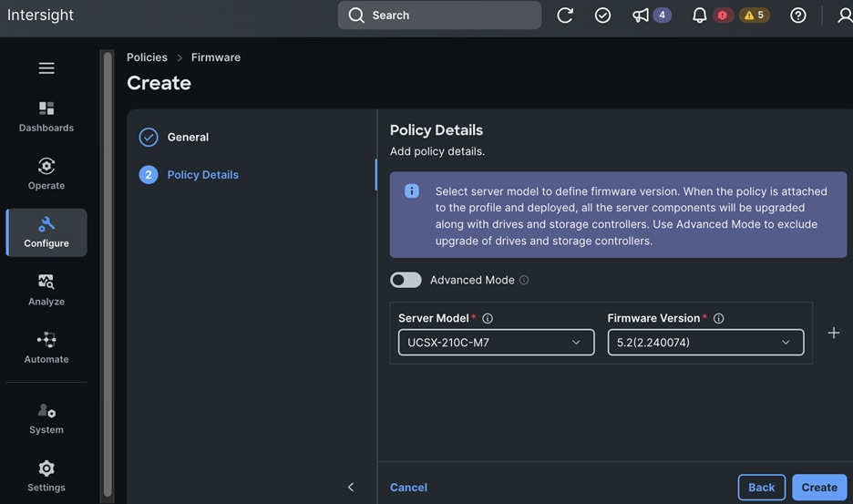Open the Automate section
The image size is (853, 504).
coord(46,348)
